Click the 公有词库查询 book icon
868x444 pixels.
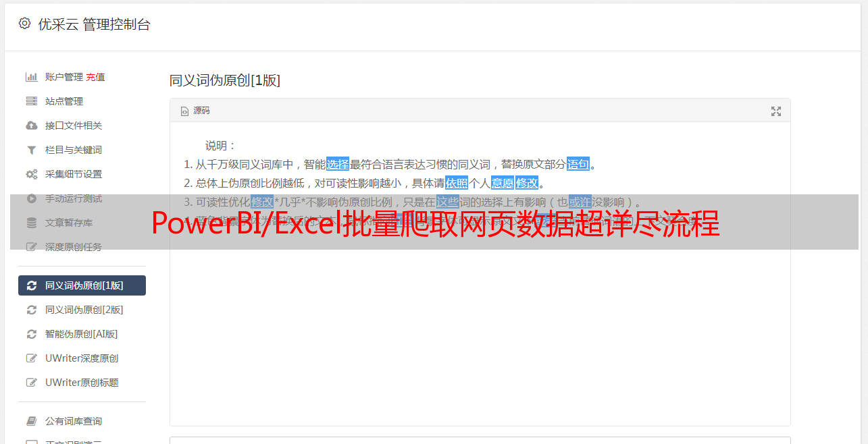pyautogui.click(x=31, y=421)
